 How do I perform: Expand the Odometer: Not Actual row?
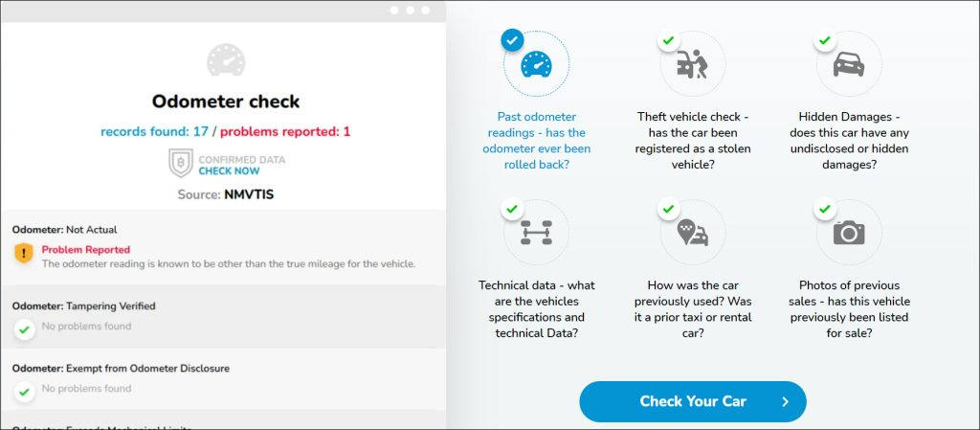(223, 247)
